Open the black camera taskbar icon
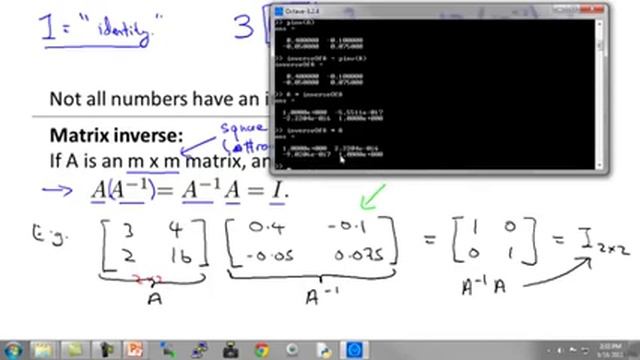This screenshot has width=640, height=360. point(231,351)
